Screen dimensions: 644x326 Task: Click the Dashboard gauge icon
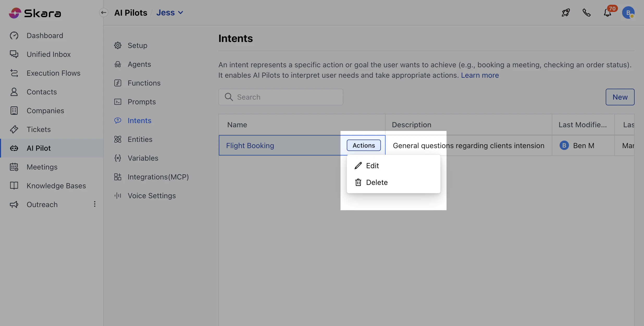pyautogui.click(x=14, y=35)
